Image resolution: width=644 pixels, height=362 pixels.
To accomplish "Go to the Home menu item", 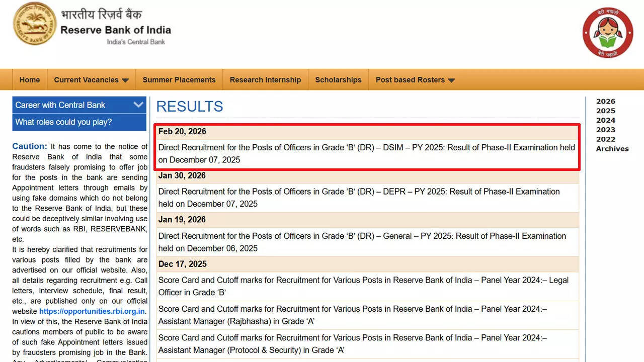I will pos(30,80).
